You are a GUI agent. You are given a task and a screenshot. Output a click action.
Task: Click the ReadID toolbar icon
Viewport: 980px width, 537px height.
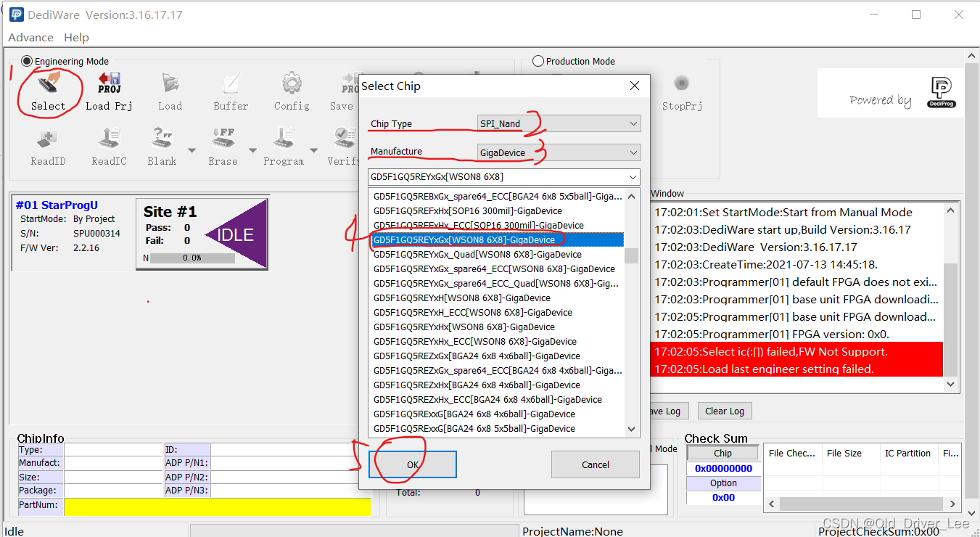(48, 145)
